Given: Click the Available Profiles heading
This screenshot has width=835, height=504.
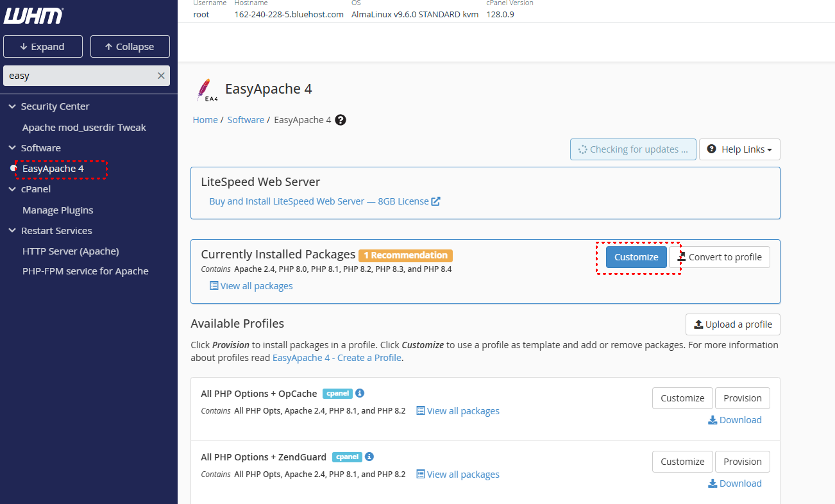Looking at the screenshot, I should (237, 324).
